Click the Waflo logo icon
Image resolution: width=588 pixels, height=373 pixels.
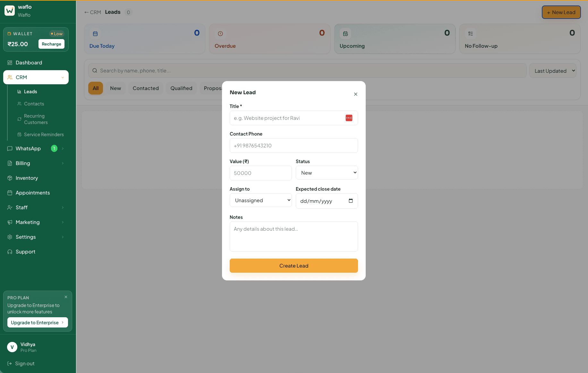pos(10,11)
